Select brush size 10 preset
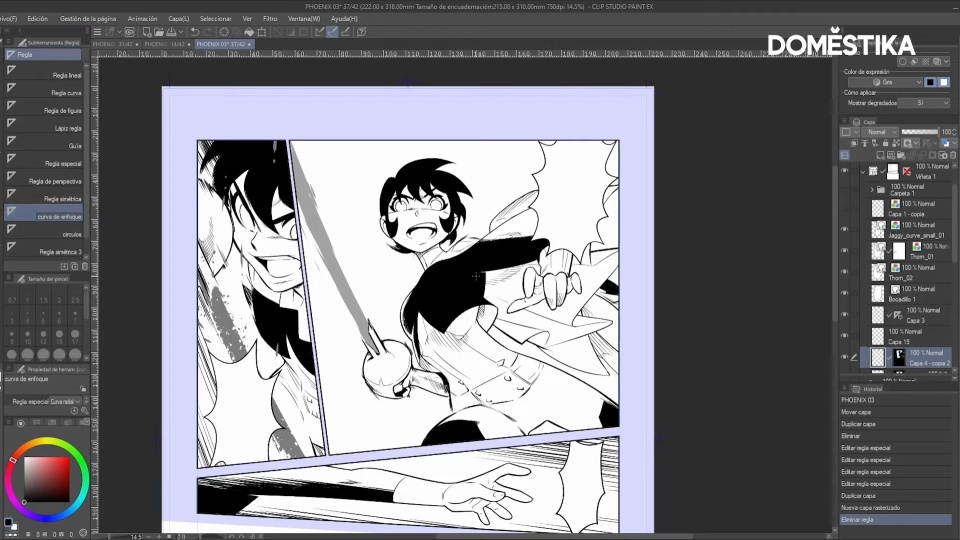 coord(28,336)
